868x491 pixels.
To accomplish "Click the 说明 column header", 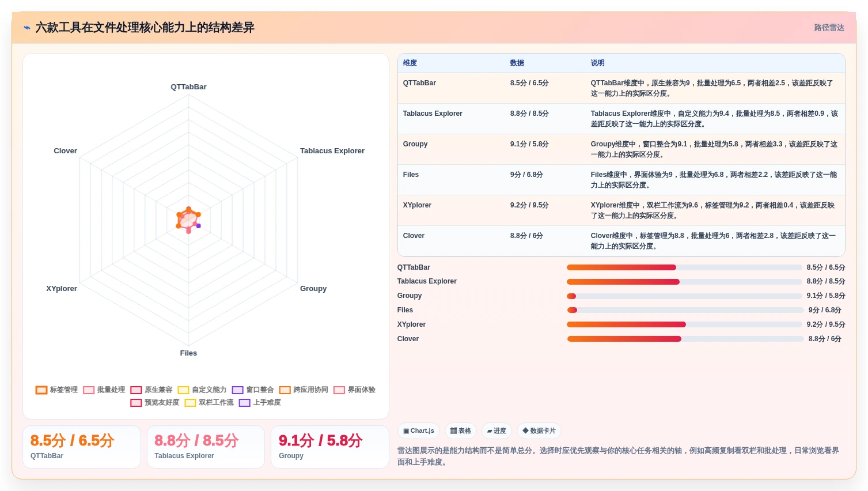I will coord(598,63).
